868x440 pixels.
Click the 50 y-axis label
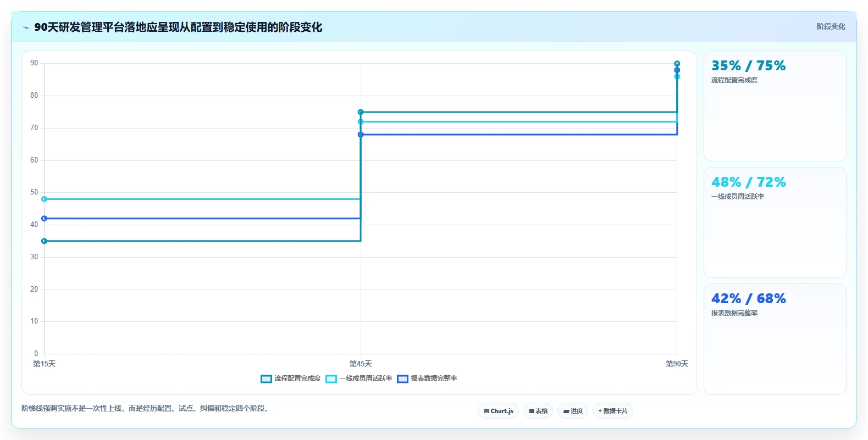34,192
